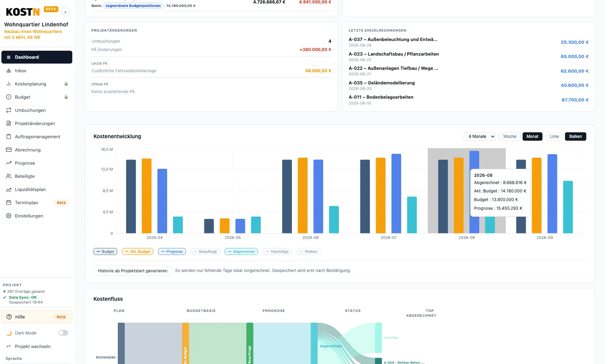
Task: Click the zugeordnete Budgetpositionen link
Action: 133,6
